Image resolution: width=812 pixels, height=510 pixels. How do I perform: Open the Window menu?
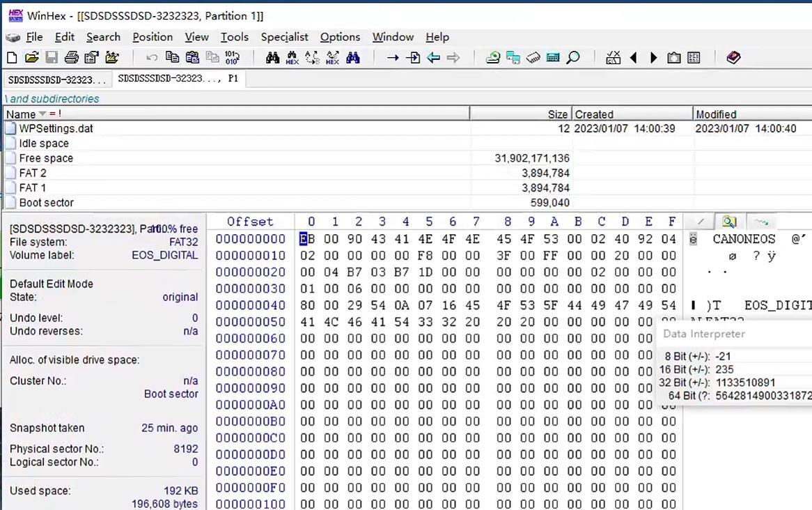(x=393, y=37)
